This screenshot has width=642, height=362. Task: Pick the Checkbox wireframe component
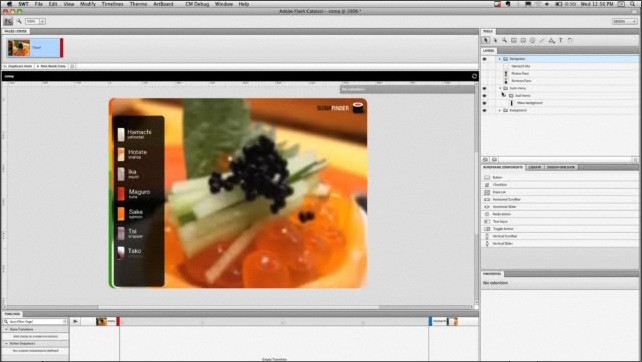560,185
